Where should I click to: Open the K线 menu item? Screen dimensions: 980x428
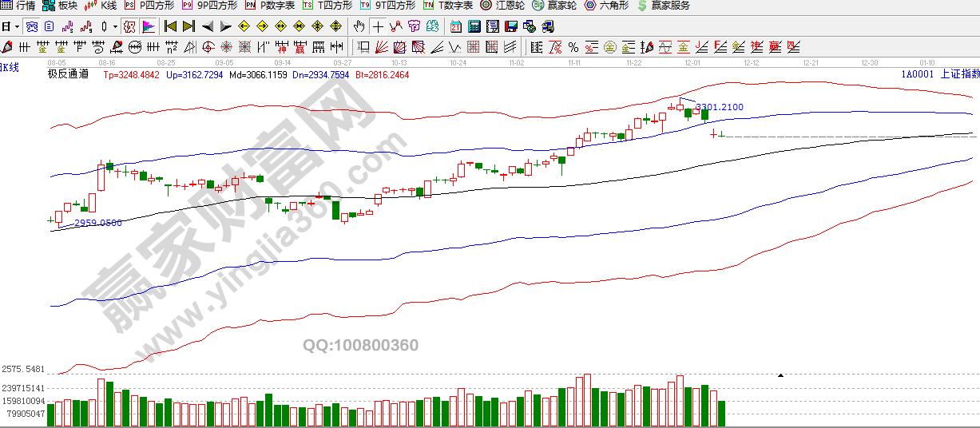pos(101,6)
